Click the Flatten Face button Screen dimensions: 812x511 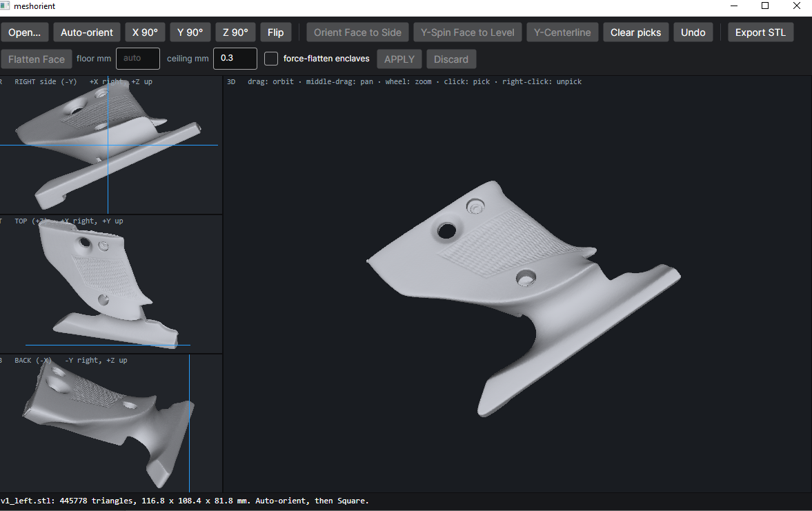37,59
